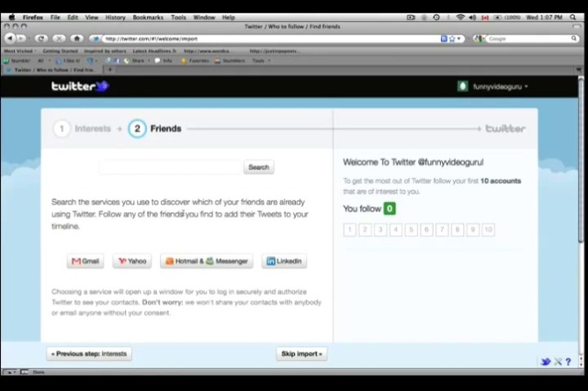Select the Twitter / Who to follow tab

[x=51, y=70]
